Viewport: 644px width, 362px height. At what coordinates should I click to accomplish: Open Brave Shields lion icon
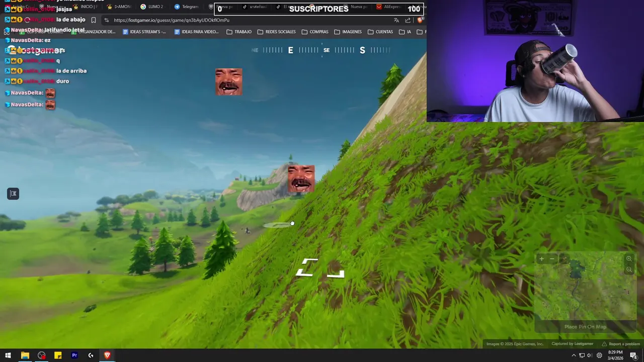pyautogui.click(x=420, y=20)
